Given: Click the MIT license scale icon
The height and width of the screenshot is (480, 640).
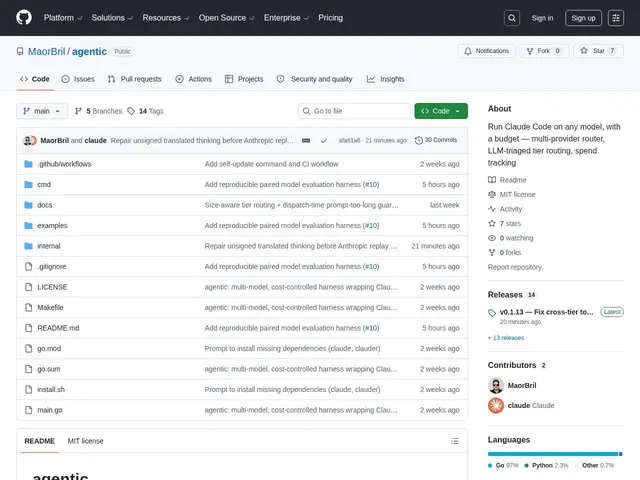Looking at the screenshot, I should coord(492,194).
